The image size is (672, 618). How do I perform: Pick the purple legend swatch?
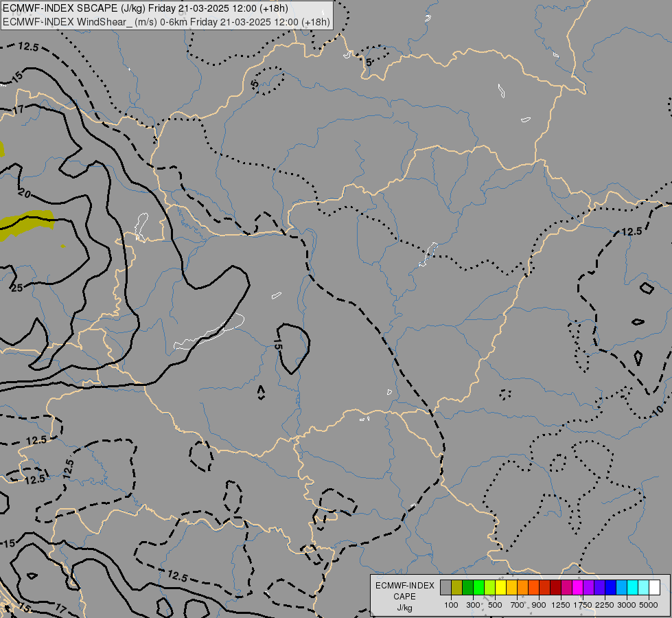[588, 588]
